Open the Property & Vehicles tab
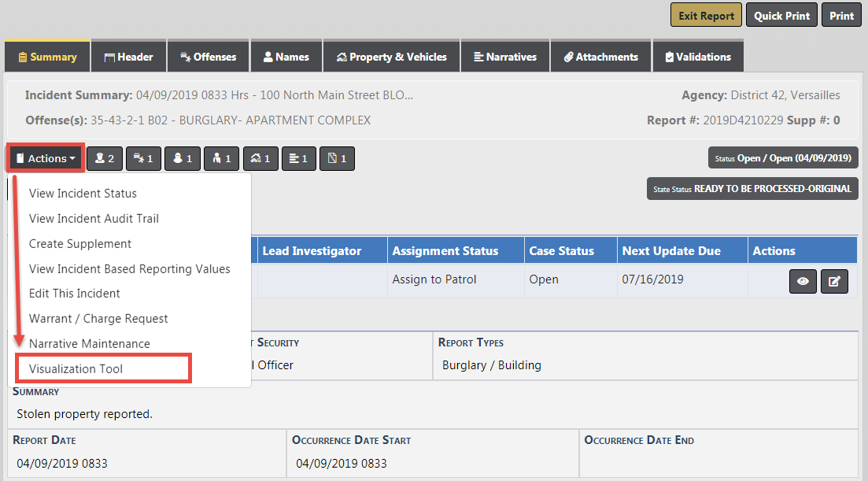868x481 pixels. [x=391, y=57]
